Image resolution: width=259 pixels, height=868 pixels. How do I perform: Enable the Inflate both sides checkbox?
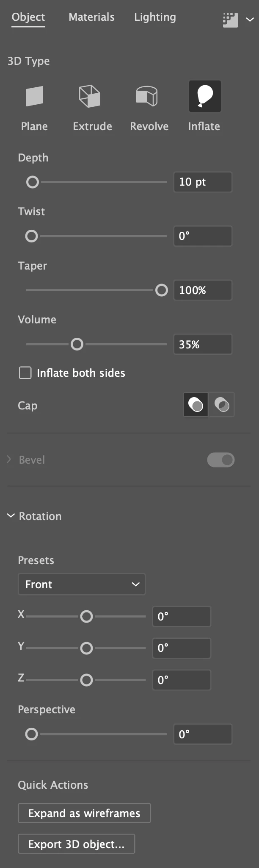click(25, 373)
